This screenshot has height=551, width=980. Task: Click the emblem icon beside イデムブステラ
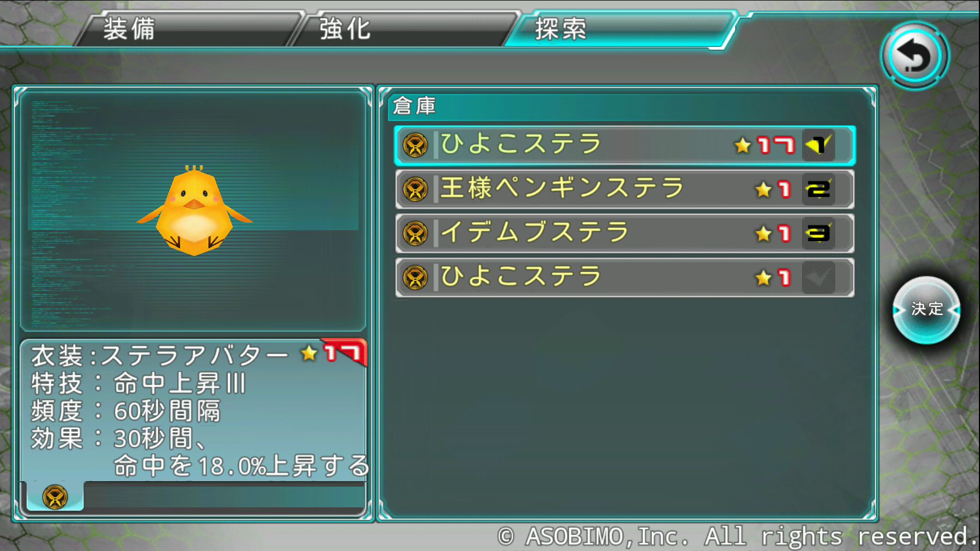[415, 233]
